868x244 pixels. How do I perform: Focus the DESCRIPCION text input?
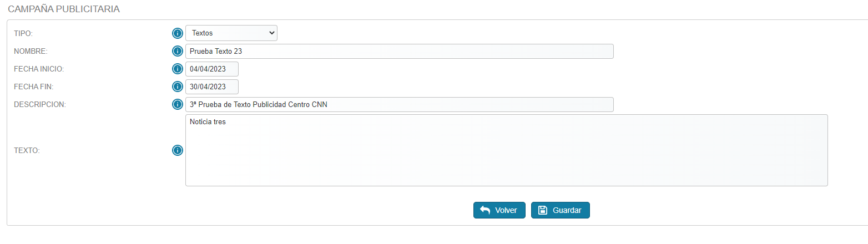(x=400, y=104)
